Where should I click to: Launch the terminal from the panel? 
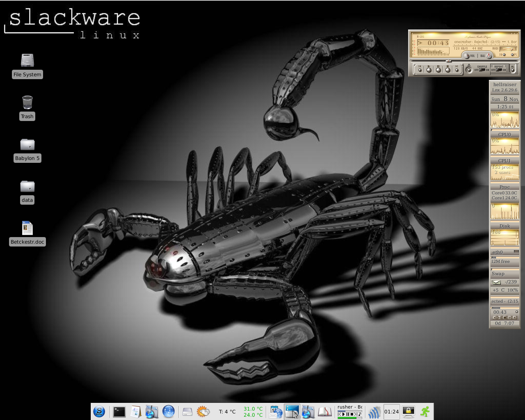pyautogui.click(x=119, y=411)
